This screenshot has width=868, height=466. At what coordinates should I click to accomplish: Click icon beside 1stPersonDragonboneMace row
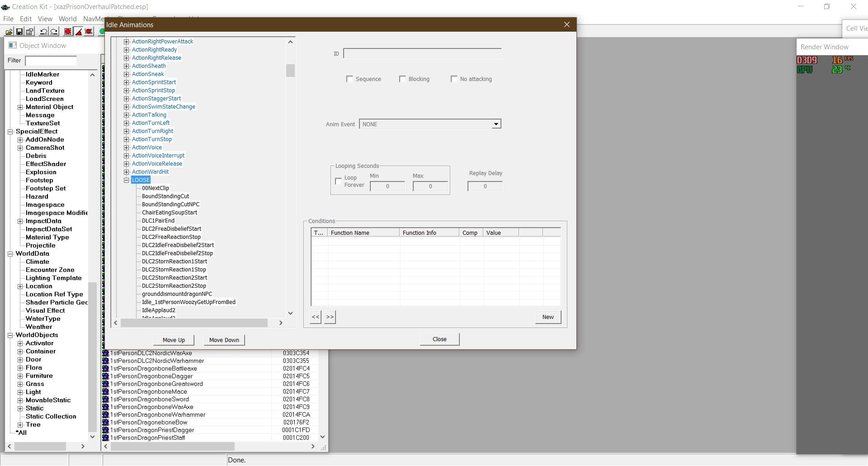[x=106, y=392]
